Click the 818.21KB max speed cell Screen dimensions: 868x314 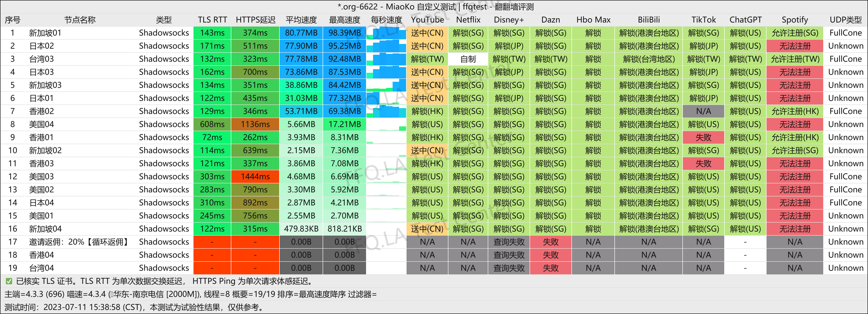pos(344,229)
